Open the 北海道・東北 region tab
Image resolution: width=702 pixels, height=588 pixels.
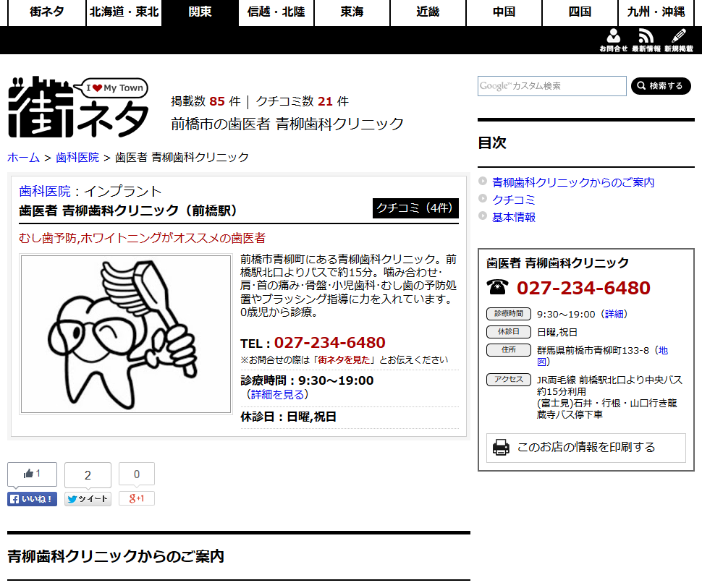point(124,12)
